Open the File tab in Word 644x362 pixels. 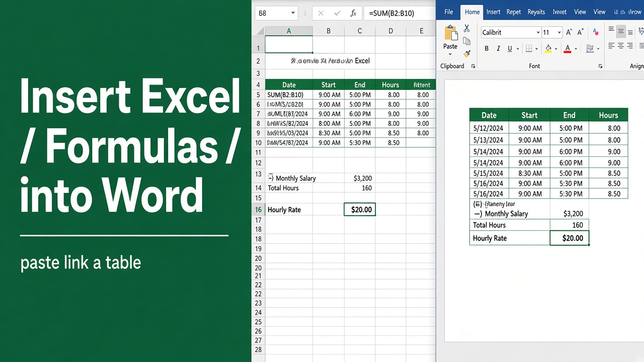coord(449,12)
